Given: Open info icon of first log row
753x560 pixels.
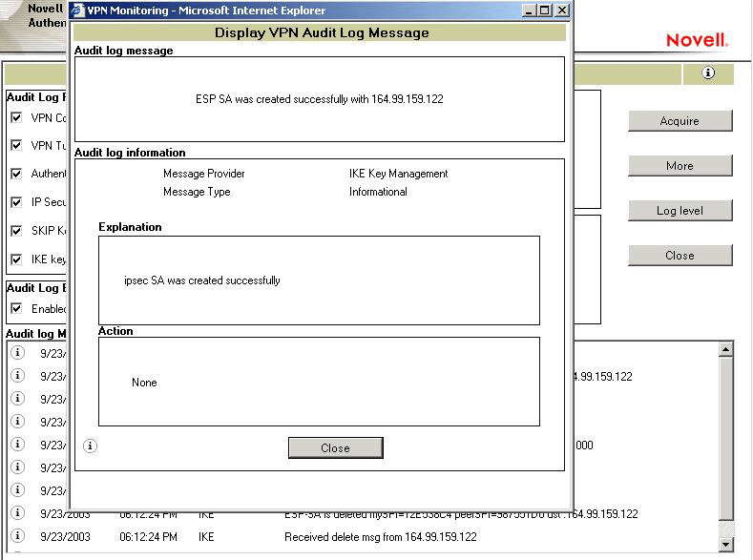Looking at the screenshot, I should [x=18, y=353].
